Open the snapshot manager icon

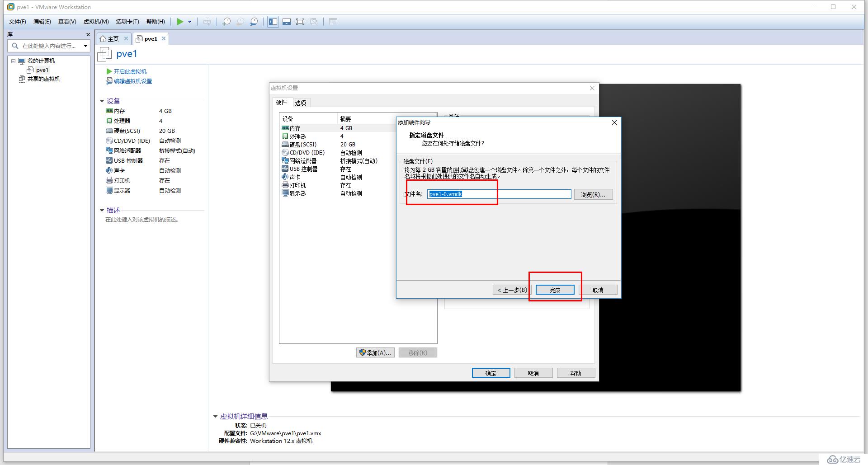254,22
